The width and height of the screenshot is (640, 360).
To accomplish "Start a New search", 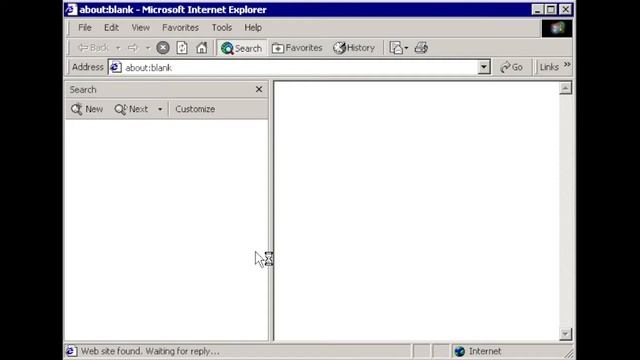I will pyautogui.click(x=87, y=109).
